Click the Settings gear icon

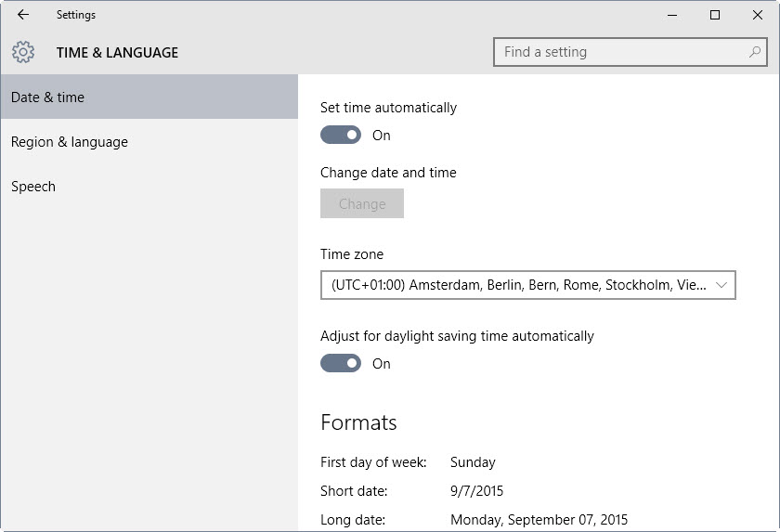coord(23,52)
